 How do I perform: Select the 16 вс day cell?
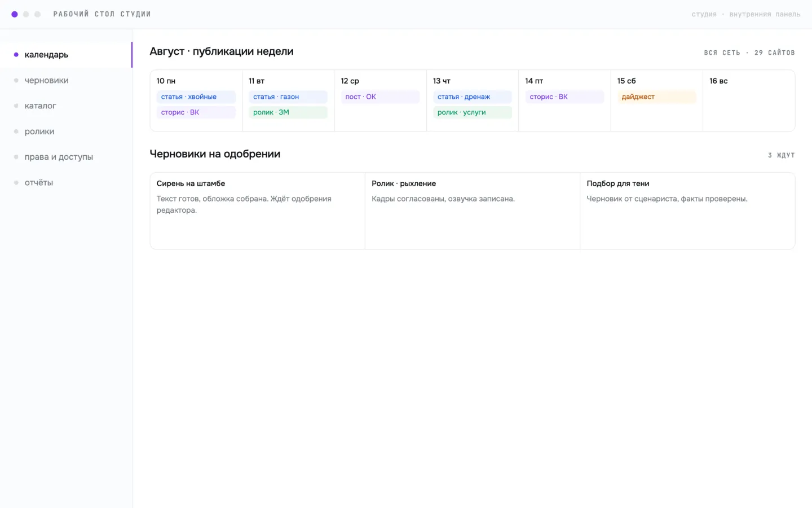tap(749, 100)
